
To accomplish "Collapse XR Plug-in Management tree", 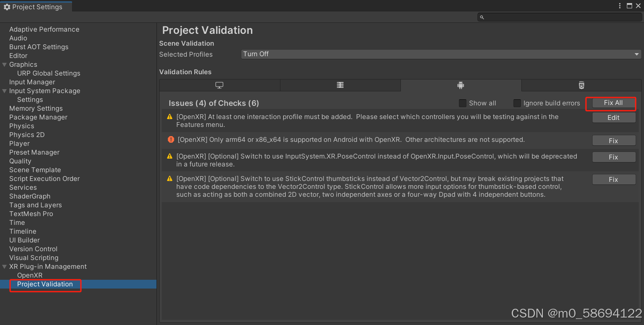I will coord(4,266).
